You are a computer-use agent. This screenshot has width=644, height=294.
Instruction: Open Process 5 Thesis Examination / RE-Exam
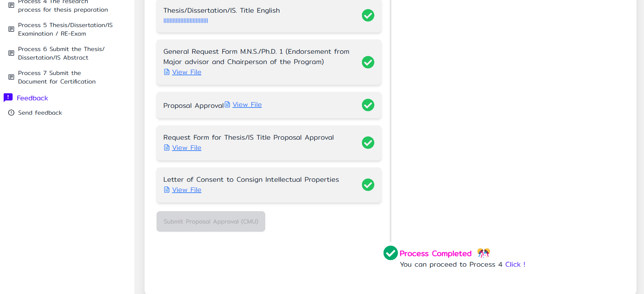65,29
